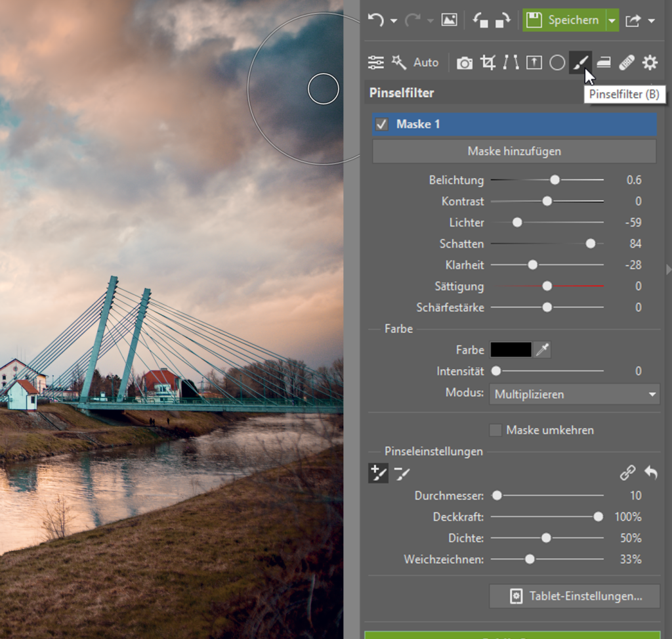Toggle the Maske 1 checkbox
The height and width of the screenshot is (639, 672).
click(x=382, y=124)
